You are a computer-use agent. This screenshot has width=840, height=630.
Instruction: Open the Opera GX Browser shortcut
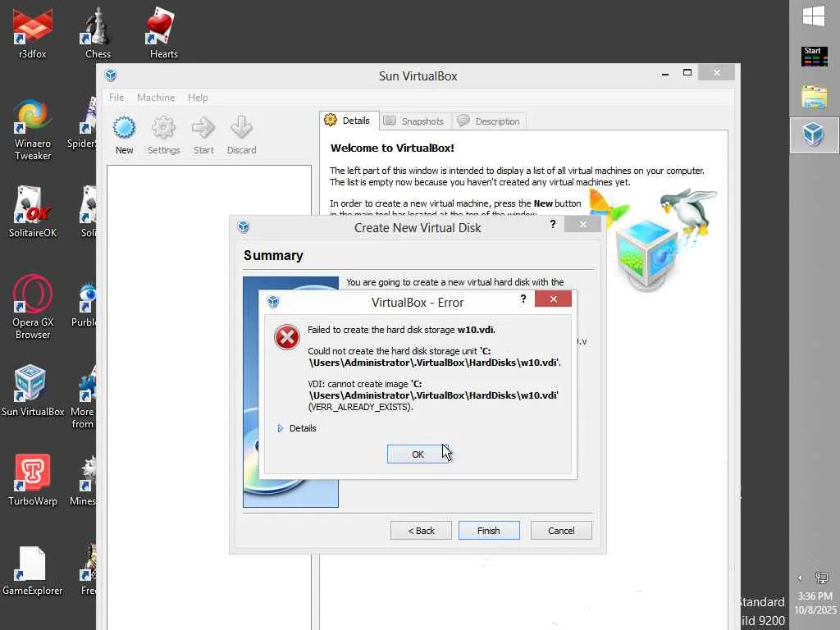(33, 308)
